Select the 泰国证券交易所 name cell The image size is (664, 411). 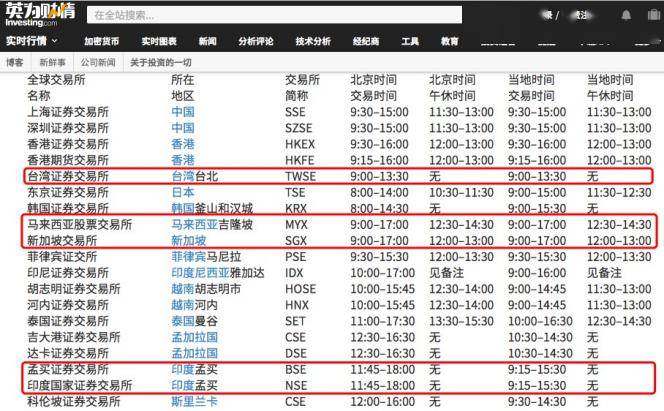click(68, 321)
